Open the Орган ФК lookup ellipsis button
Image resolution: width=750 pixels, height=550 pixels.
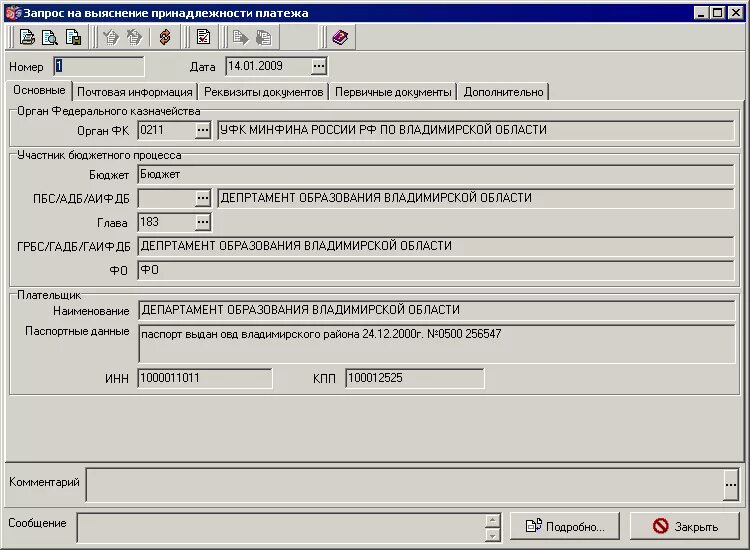tap(203, 130)
